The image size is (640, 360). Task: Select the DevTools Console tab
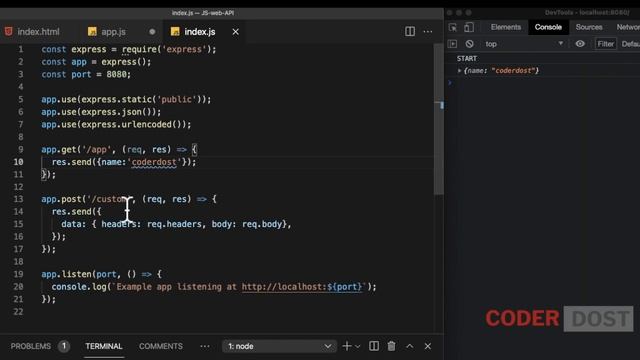(x=548, y=27)
